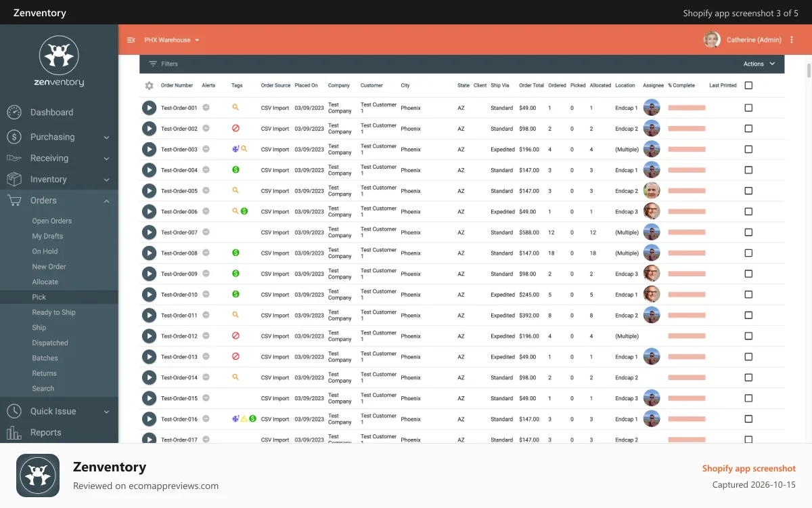This screenshot has width=812, height=508.
Task: Click the Purchasing dollar icon in sidebar
Action: (14, 137)
